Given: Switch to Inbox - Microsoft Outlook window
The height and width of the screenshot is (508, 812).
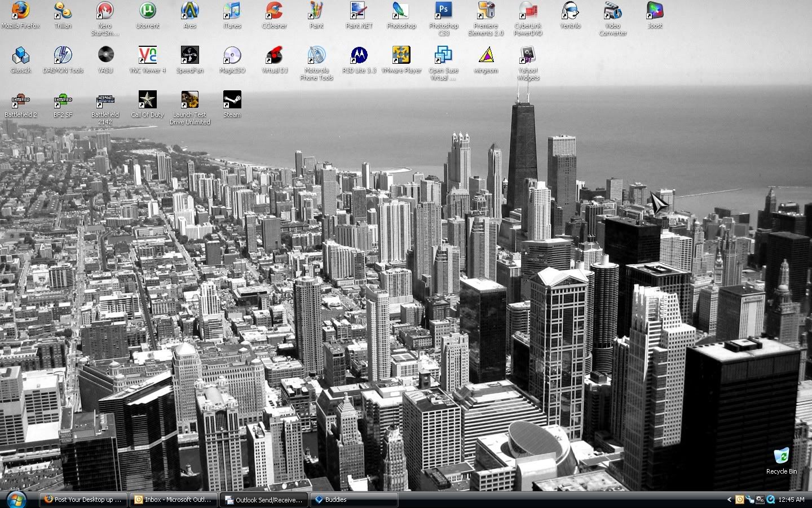Looking at the screenshot, I should (x=173, y=500).
